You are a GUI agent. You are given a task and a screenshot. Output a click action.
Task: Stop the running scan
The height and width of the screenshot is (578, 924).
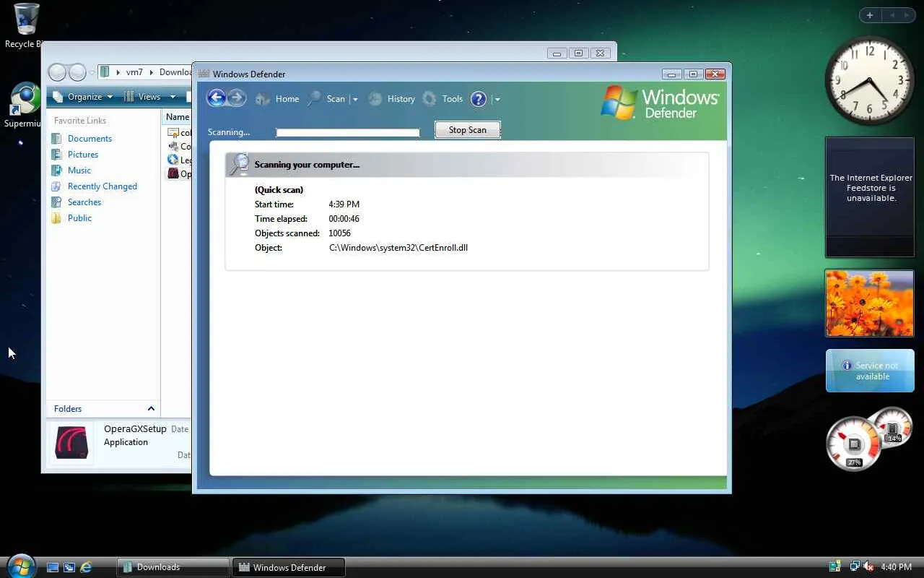[x=467, y=130]
